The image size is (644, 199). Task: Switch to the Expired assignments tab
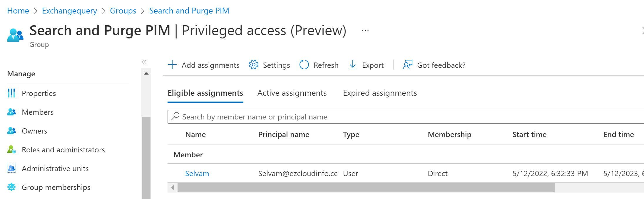380,93
